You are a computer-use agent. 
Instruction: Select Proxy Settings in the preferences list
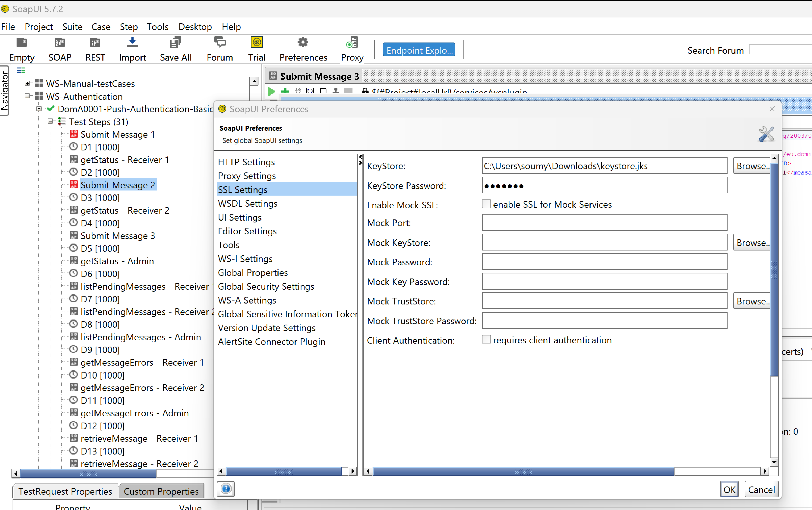coord(287,176)
